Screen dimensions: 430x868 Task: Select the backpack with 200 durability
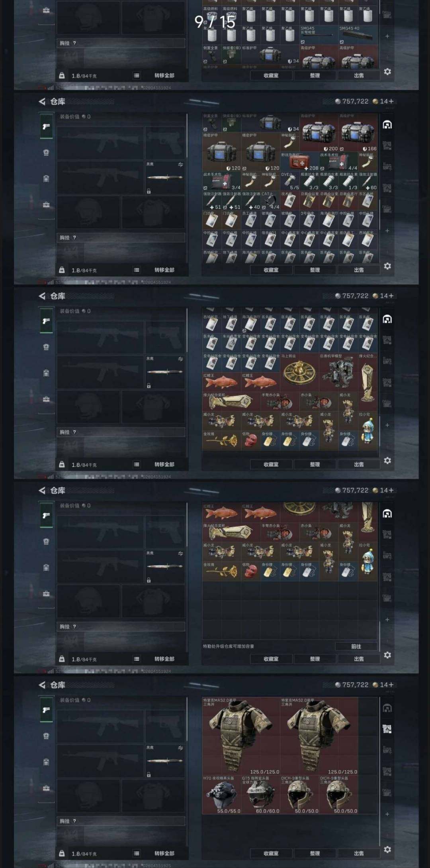tap(319, 133)
